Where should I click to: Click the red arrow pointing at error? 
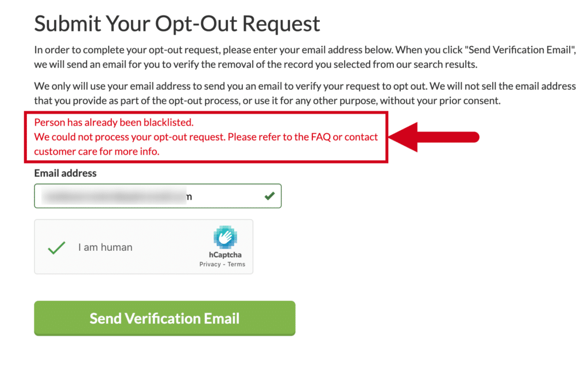[434, 137]
